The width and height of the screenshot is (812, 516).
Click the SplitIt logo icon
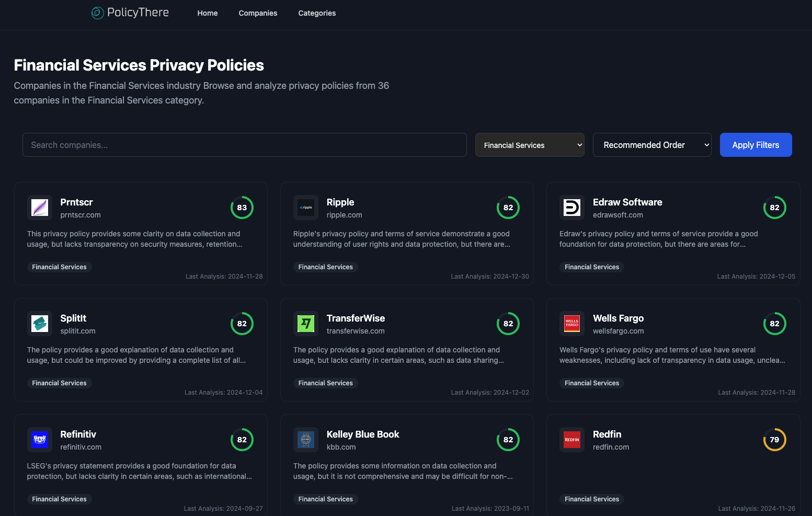coord(40,324)
